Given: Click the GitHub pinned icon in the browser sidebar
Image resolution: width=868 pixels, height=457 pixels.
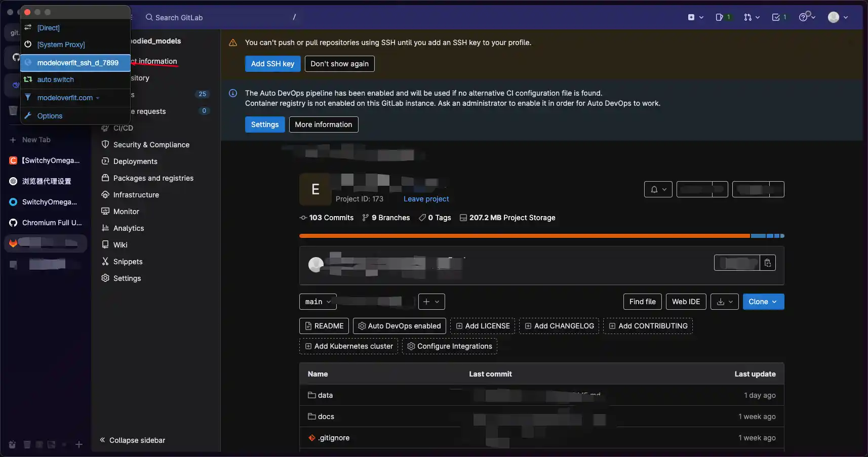Looking at the screenshot, I should pyautogui.click(x=16, y=57).
